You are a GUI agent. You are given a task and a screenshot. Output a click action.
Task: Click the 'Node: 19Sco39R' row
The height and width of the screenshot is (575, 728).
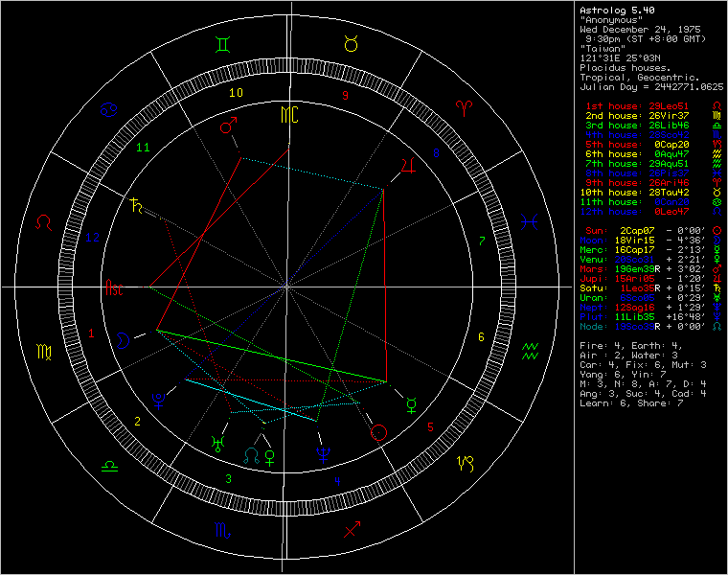(652, 327)
